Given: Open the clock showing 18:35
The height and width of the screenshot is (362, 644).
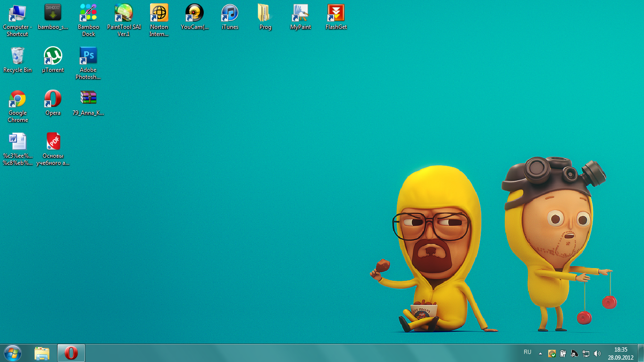Looking at the screenshot, I should (620, 353).
